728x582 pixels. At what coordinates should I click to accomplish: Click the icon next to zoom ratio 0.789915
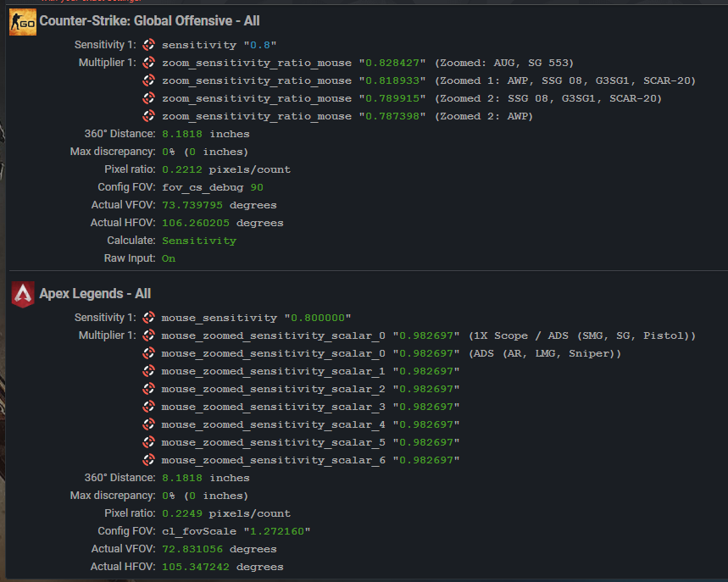pos(148,98)
